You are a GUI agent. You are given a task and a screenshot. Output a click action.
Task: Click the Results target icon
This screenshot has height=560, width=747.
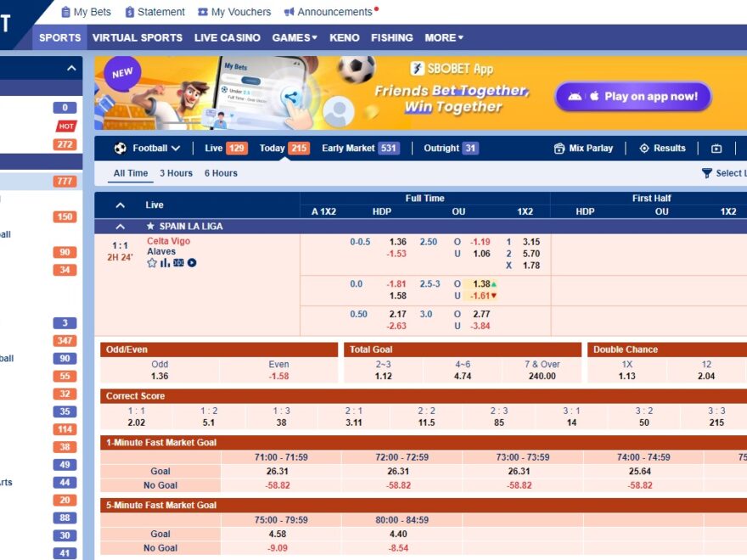(x=643, y=148)
